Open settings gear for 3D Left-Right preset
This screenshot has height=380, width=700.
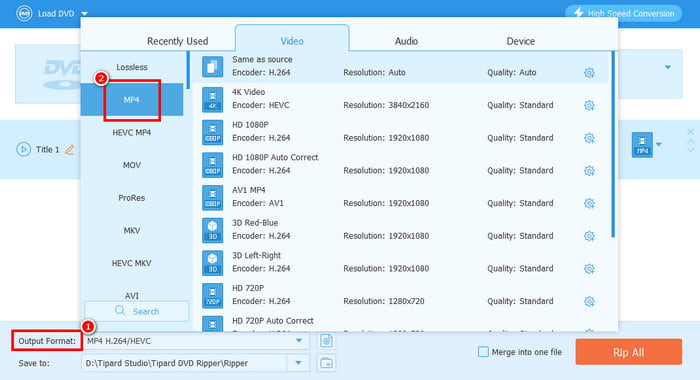click(589, 269)
